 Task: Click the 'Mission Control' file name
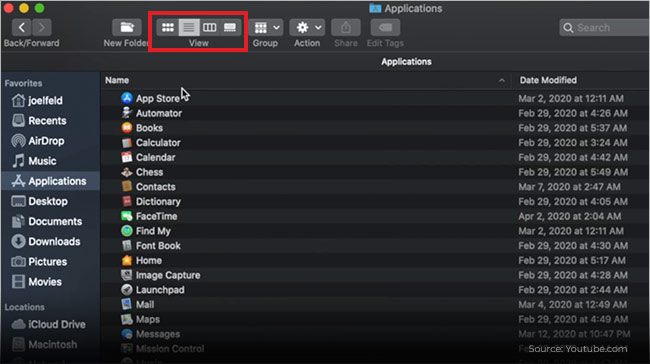(x=170, y=349)
